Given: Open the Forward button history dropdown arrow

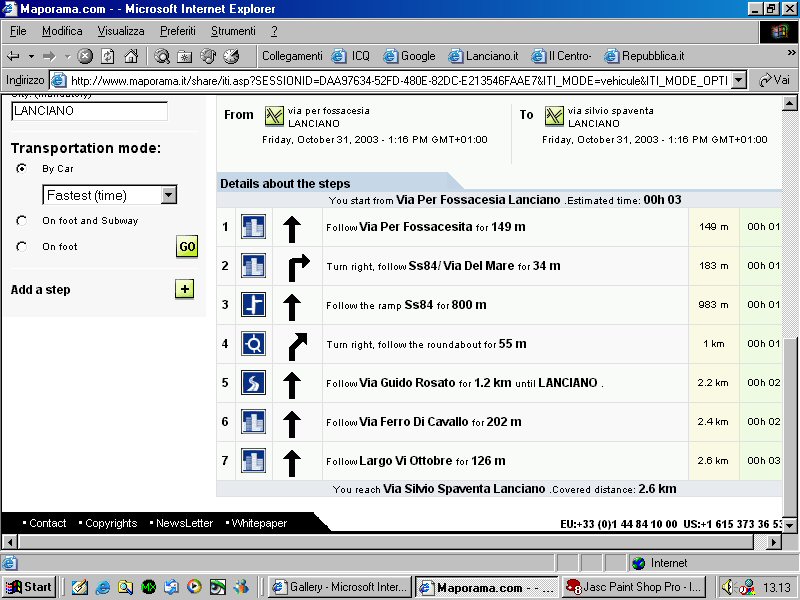Looking at the screenshot, I should click(x=67, y=56).
